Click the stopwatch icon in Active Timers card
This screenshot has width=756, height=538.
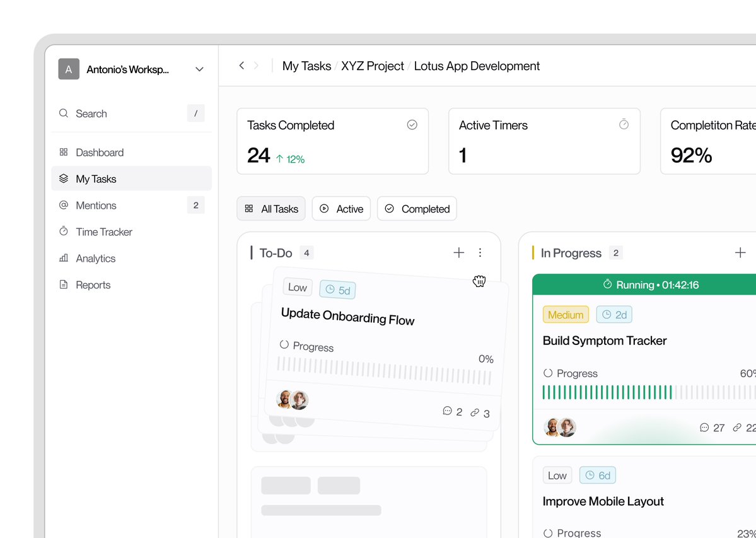[x=624, y=124]
